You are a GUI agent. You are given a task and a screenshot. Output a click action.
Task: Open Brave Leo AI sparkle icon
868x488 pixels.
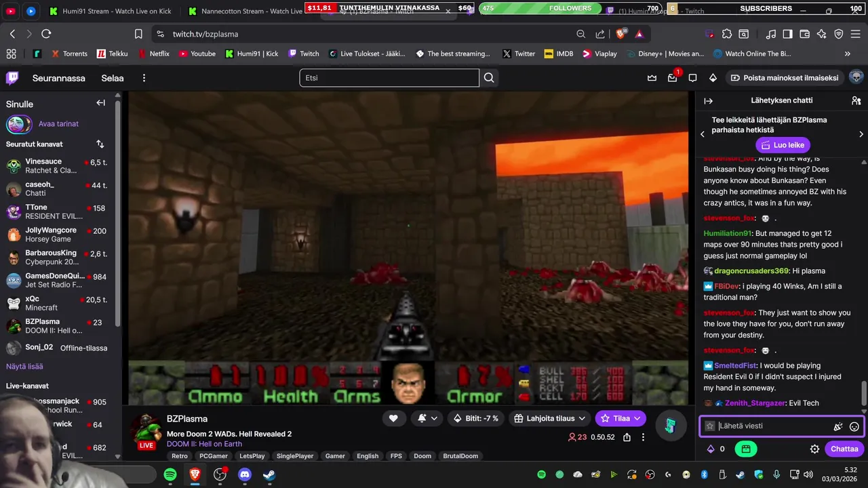pyautogui.click(x=822, y=34)
